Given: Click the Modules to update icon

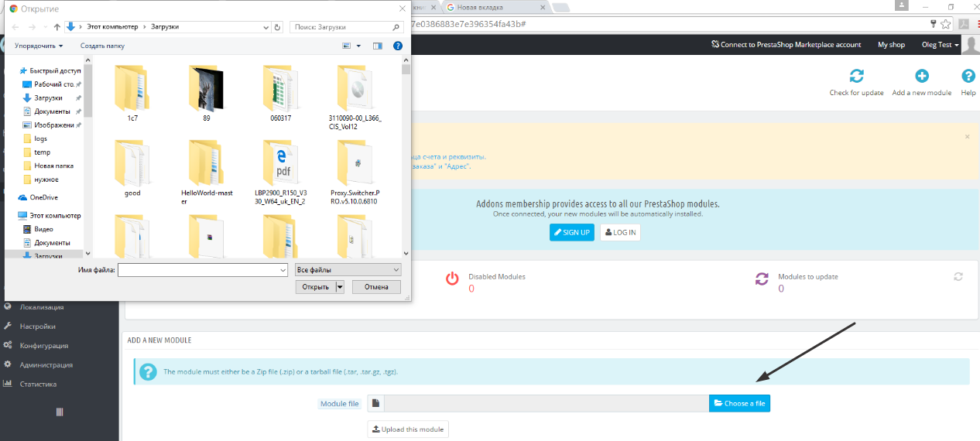Looking at the screenshot, I should click(762, 279).
